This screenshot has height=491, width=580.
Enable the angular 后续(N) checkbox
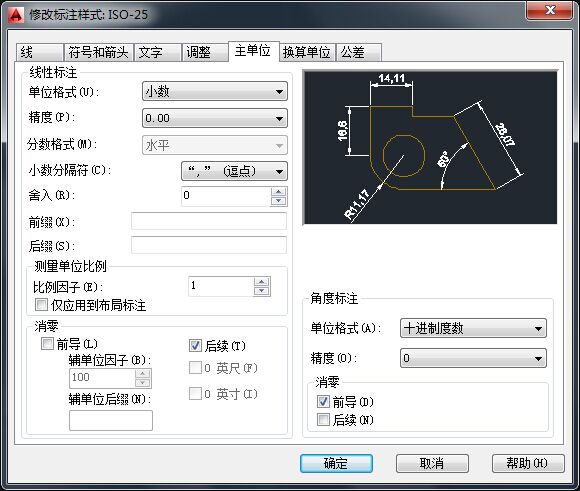click(x=323, y=420)
